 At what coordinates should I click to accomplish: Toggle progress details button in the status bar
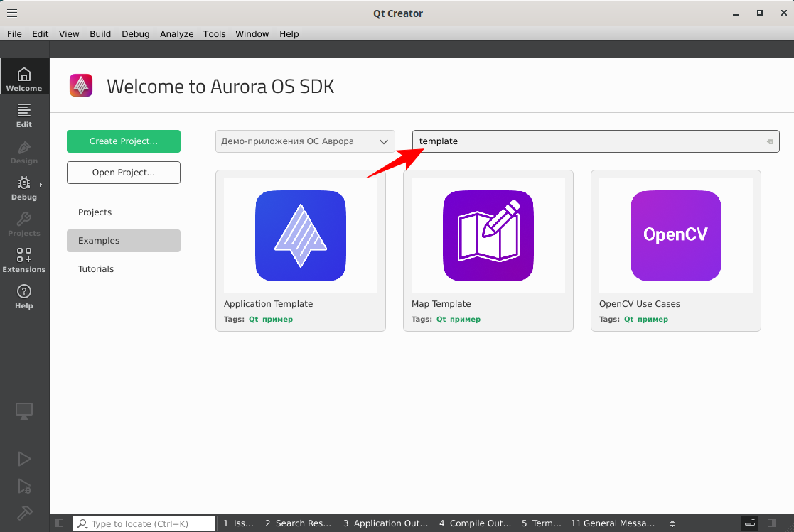(750, 523)
